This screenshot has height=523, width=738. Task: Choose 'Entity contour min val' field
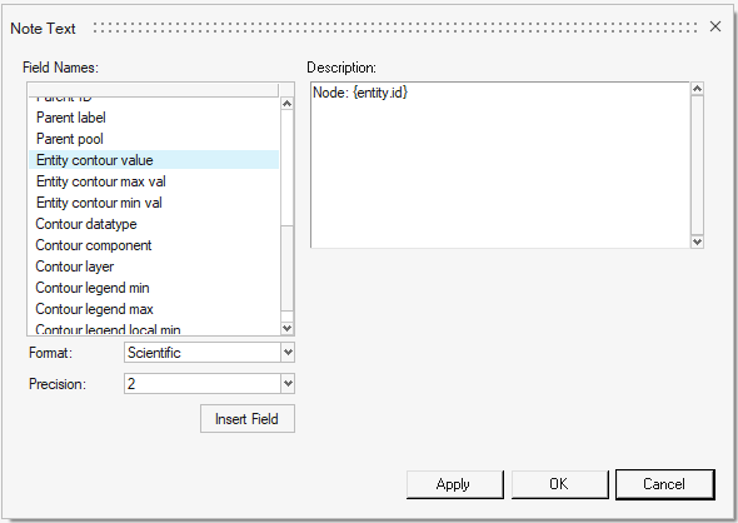pyautogui.click(x=99, y=203)
